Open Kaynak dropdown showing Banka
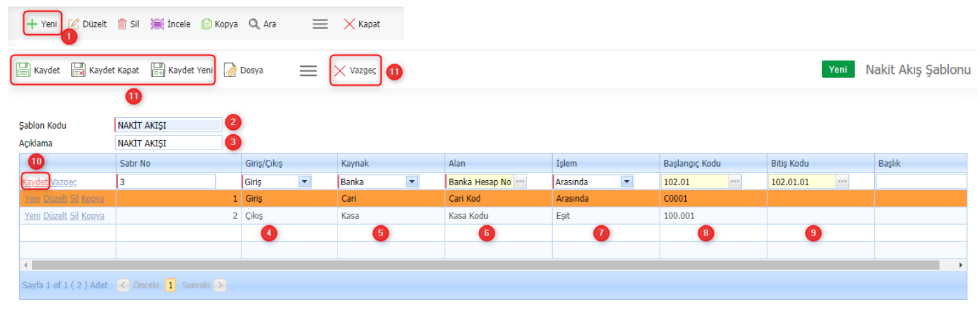This screenshot has height=317, width=980. (x=411, y=182)
